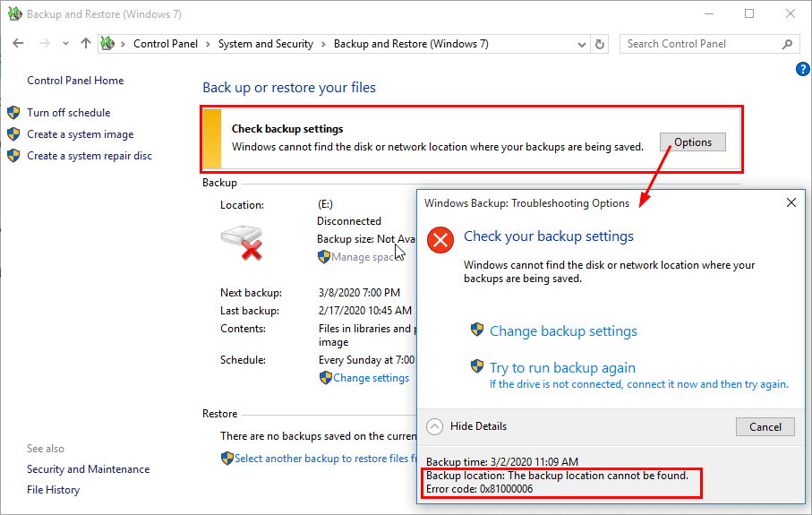The height and width of the screenshot is (515, 812).
Task: Click shield icon beside Select another backup
Action: [227, 459]
